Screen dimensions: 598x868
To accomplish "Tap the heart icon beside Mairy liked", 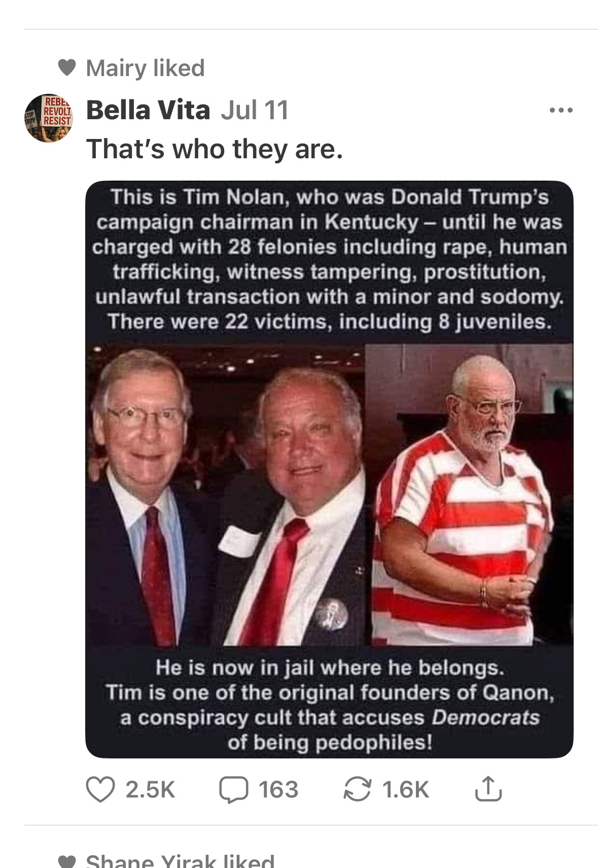I will click(x=67, y=67).
